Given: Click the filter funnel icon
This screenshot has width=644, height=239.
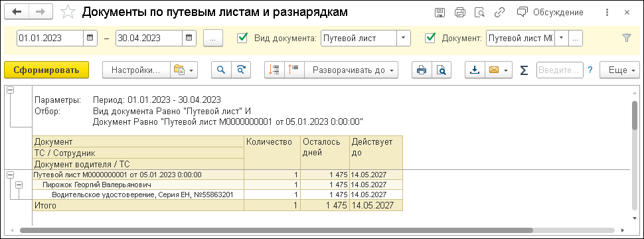Looking at the screenshot, I should 626,38.
